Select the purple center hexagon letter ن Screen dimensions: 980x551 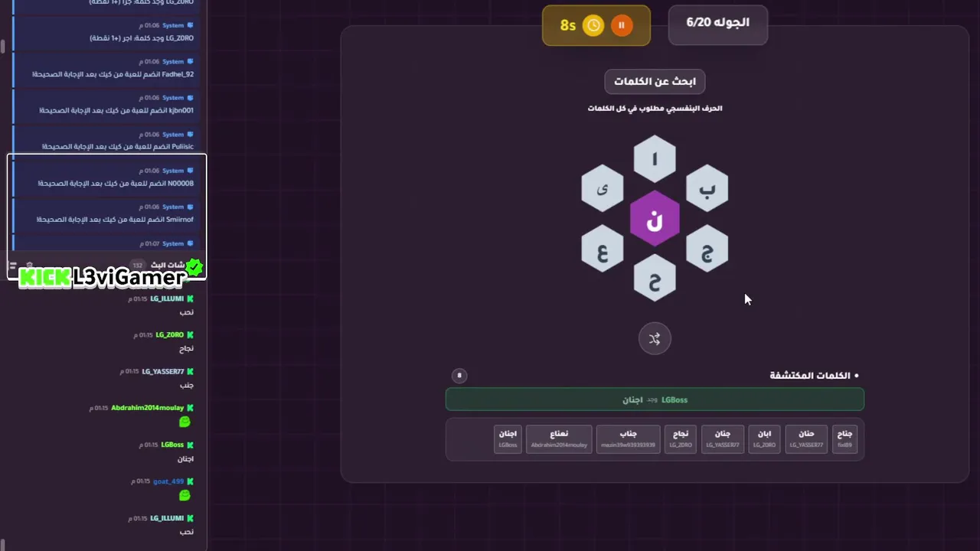pyautogui.click(x=655, y=219)
